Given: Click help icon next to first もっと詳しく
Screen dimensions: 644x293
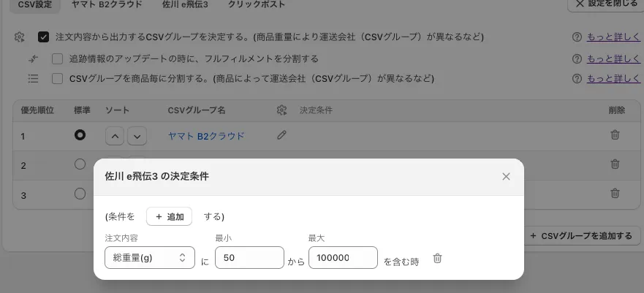Looking at the screenshot, I should pyautogui.click(x=577, y=37).
